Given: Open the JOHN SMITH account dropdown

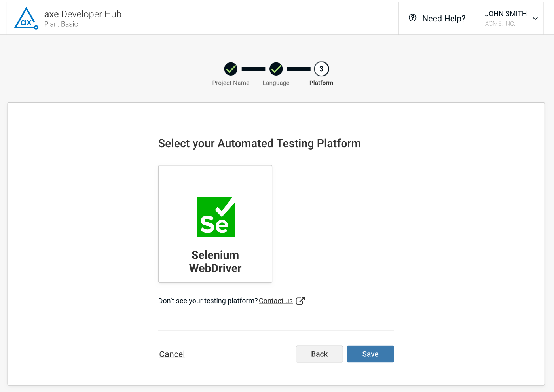Looking at the screenshot, I should pyautogui.click(x=509, y=18).
